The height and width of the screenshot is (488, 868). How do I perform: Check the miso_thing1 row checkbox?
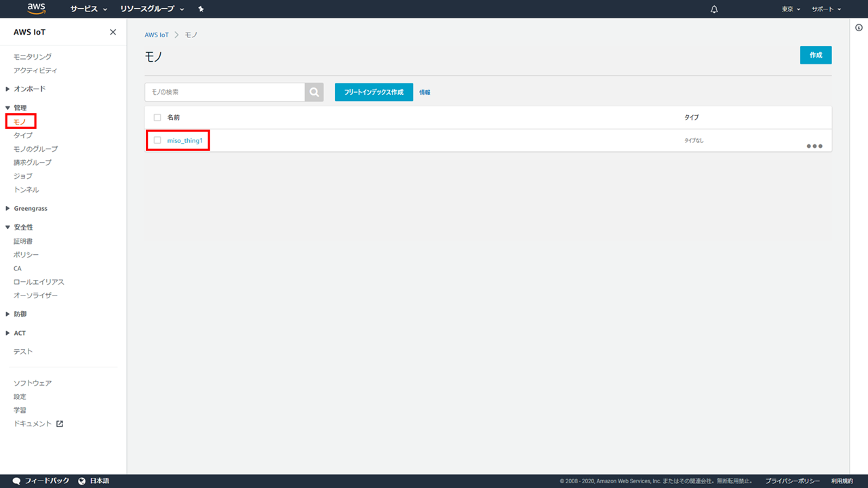tap(157, 140)
